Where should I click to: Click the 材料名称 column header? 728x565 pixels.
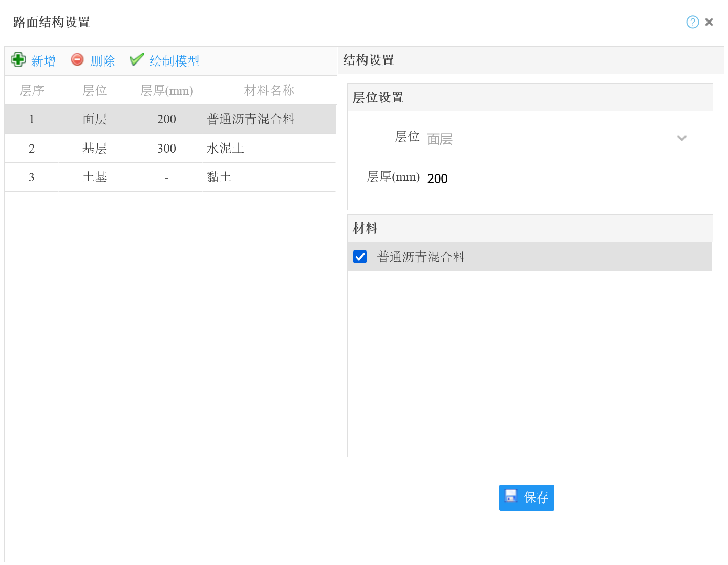[269, 91]
